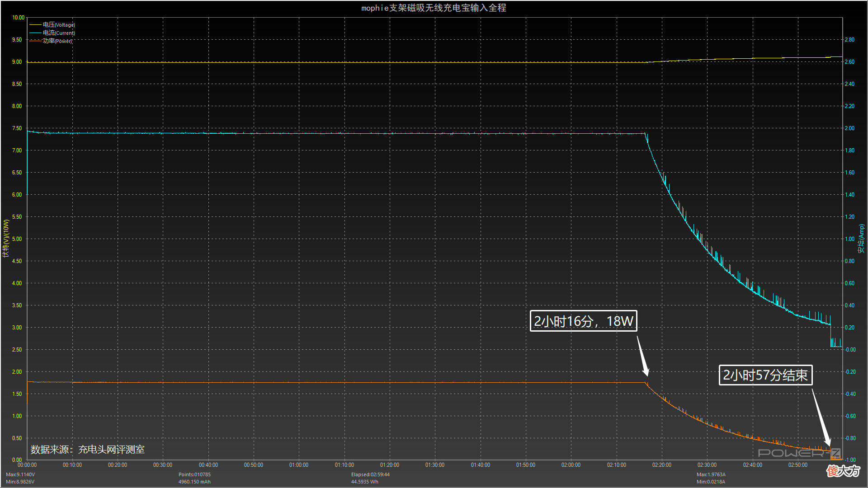
Task: Click the 2.50 left axis tick
Action: [17, 350]
